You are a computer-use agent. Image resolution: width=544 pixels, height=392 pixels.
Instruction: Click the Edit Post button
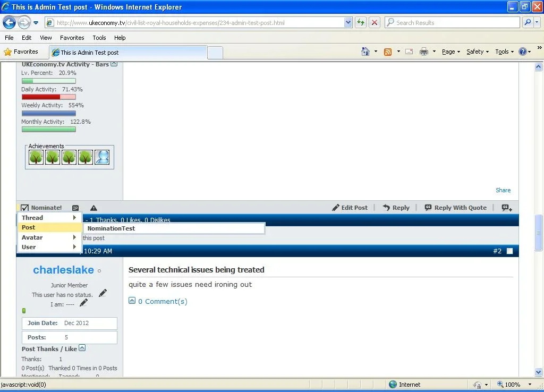(x=350, y=208)
